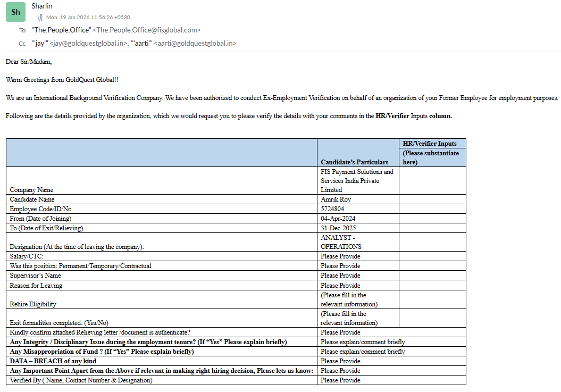Click sender name Sharlin

point(42,6)
